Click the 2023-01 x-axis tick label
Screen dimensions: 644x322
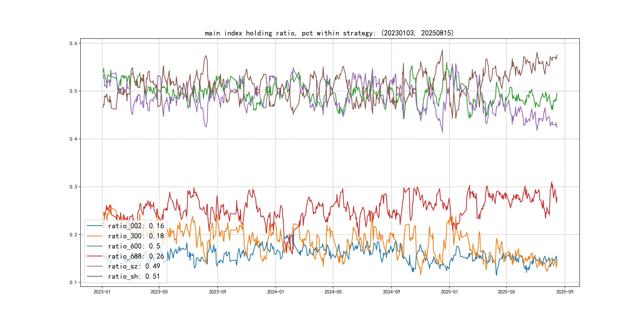click(x=102, y=292)
